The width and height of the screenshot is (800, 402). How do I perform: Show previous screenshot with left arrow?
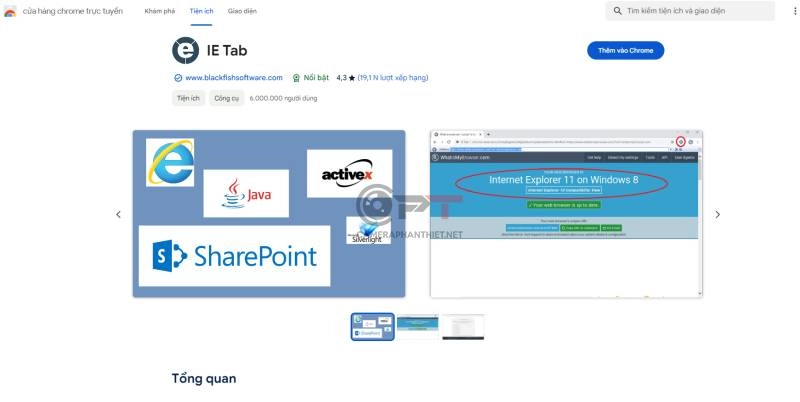118,214
